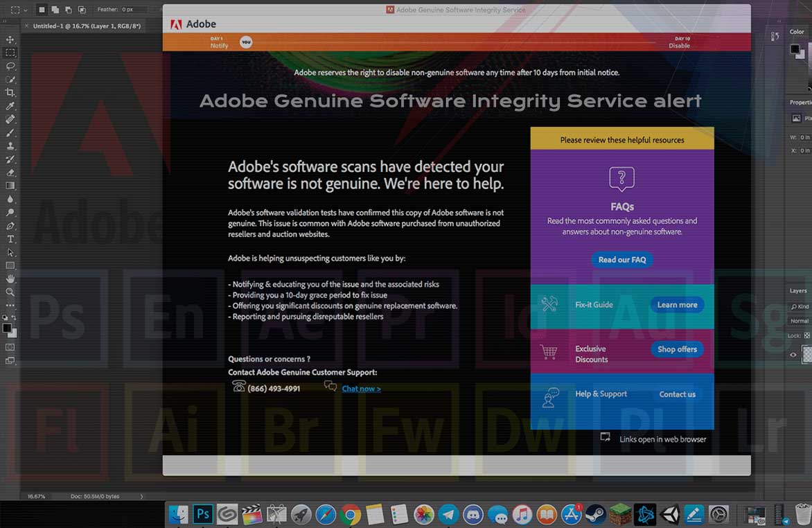The width and height of the screenshot is (812, 528).
Task: Select the Lasso tool
Action: (x=10, y=66)
